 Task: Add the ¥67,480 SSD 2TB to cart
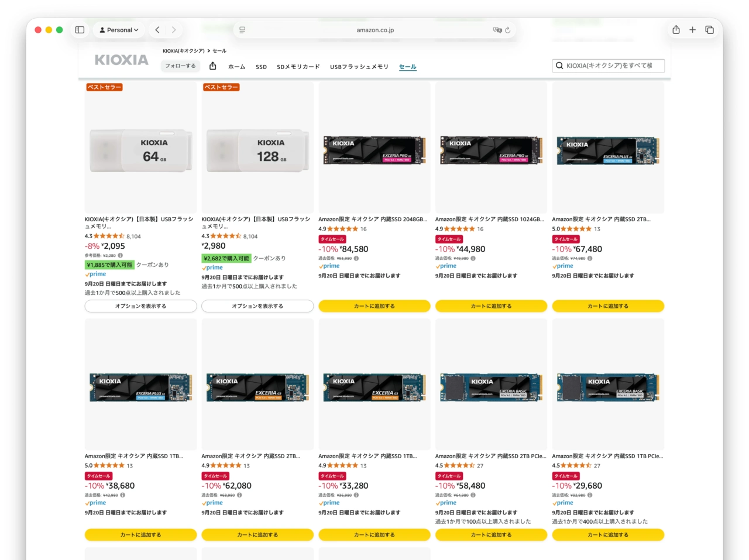coord(608,306)
